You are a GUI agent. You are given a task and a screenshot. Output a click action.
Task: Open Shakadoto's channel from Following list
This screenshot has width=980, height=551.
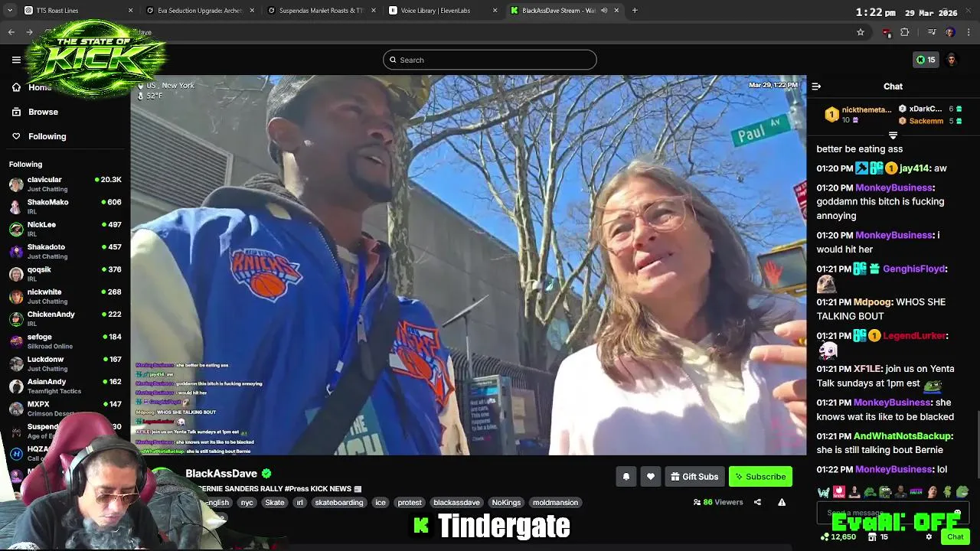(x=65, y=252)
